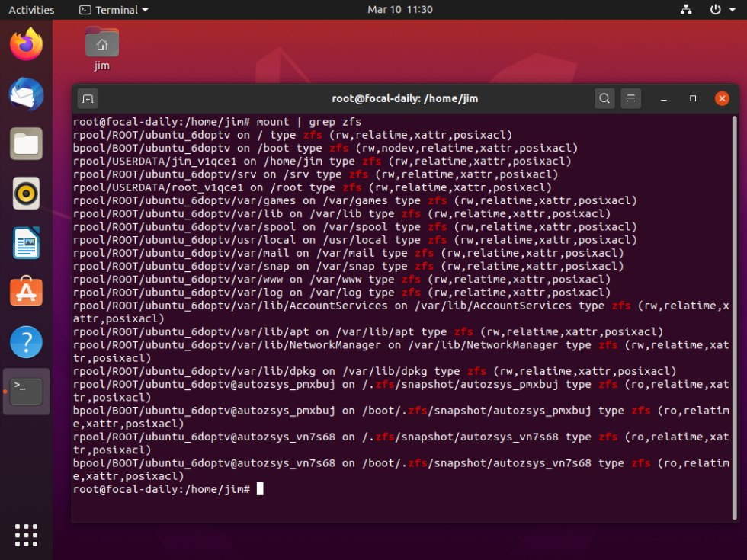The height and width of the screenshot is (560, 747).
Task: Open the terminal hamburger menu
Action: click(630, 98)
